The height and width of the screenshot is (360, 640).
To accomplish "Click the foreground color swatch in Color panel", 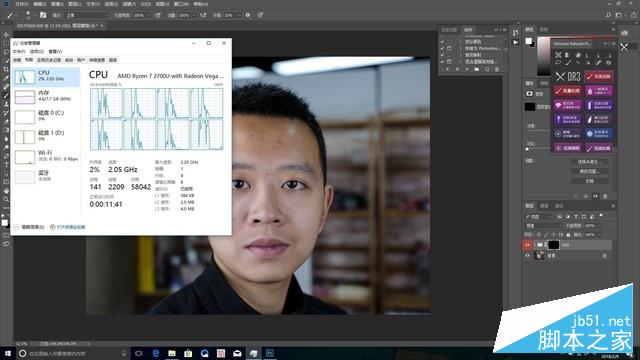I will pyautogui.click(x=529, y=41).
